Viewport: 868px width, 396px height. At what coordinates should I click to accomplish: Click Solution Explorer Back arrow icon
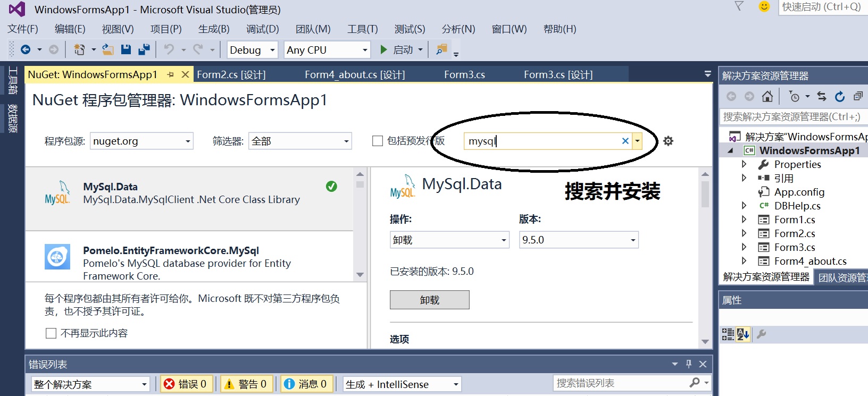click(x=731, y=96)
